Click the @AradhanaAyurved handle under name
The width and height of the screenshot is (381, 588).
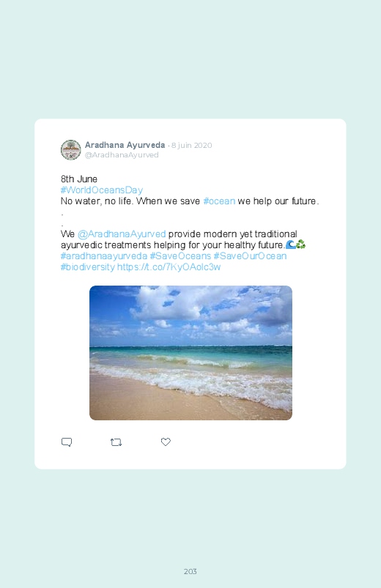click(122, 155)
